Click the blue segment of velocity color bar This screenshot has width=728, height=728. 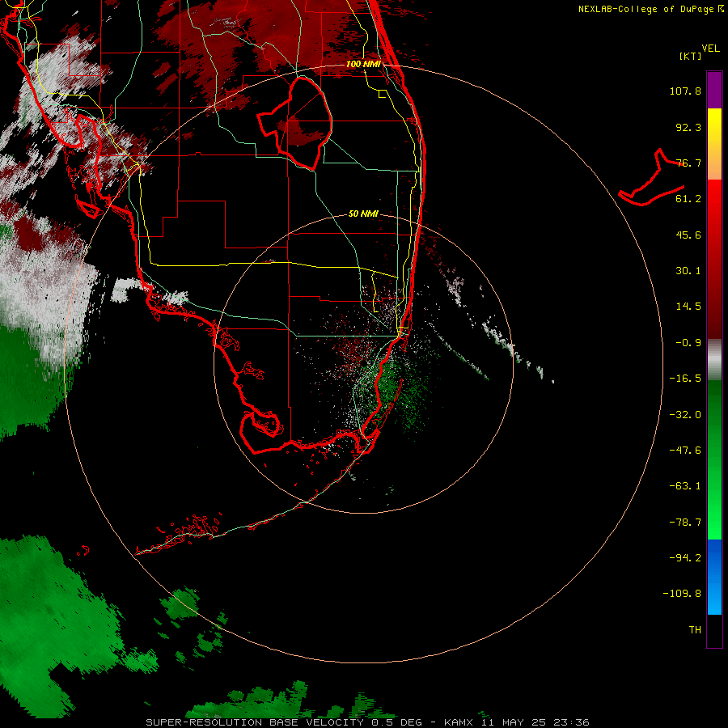point(714,577)
